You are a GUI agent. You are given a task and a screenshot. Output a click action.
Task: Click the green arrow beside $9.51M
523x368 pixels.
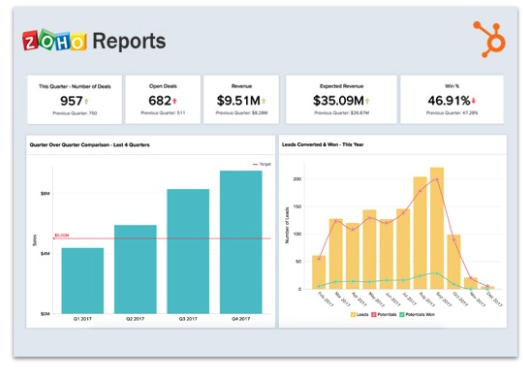[264, 100]
